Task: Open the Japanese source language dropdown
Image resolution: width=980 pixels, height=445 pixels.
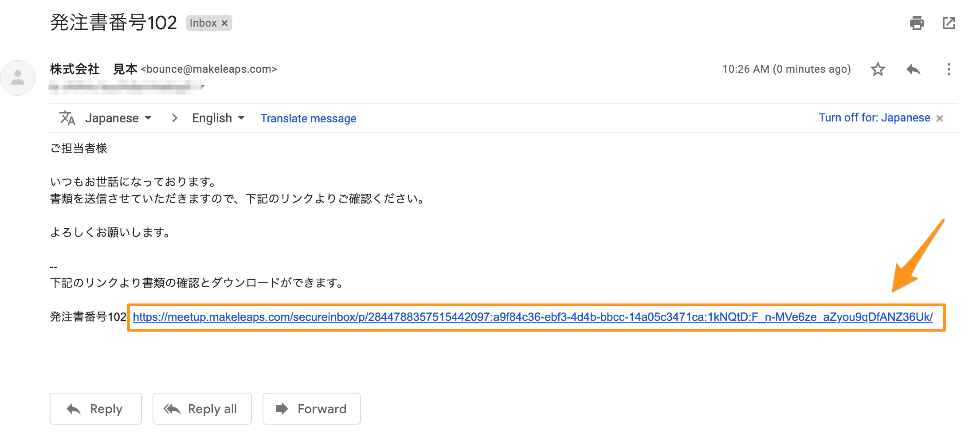Action: pyautogui.click(x=118, y=118)
